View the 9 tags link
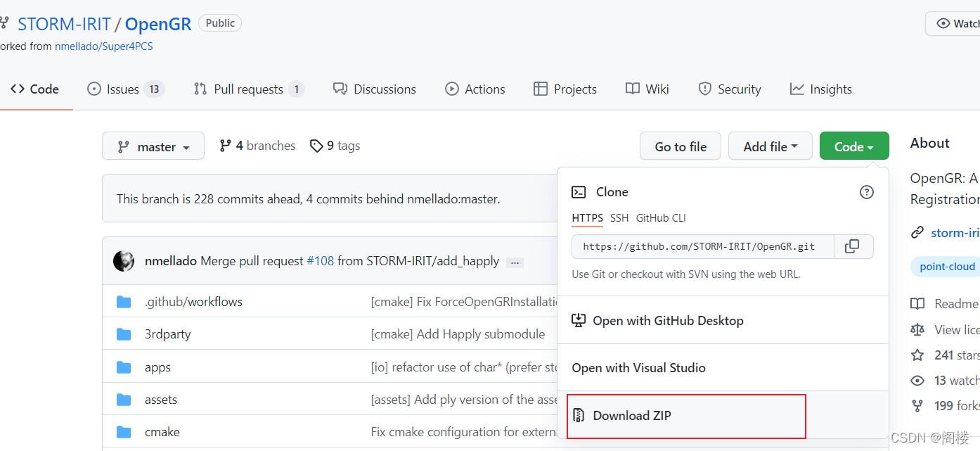 point(335,146)
